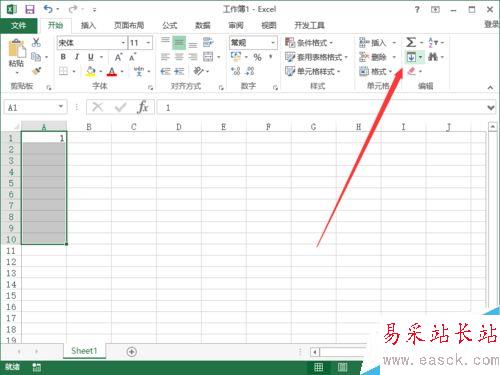Click the Increase Indent icon
This screenshot has height=375, width=500.
[x=179, y=71]
